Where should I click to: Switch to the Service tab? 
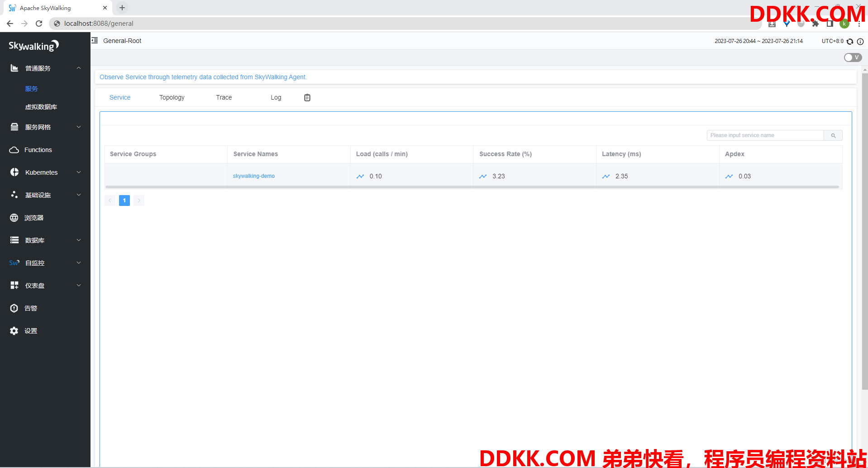120,97
